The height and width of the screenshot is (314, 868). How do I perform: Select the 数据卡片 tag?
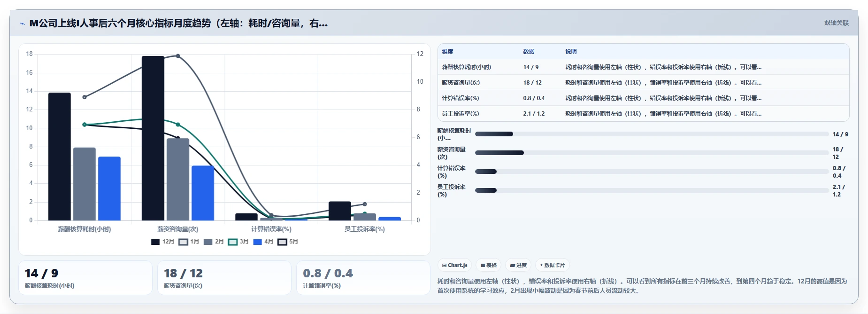pos(552,265)
